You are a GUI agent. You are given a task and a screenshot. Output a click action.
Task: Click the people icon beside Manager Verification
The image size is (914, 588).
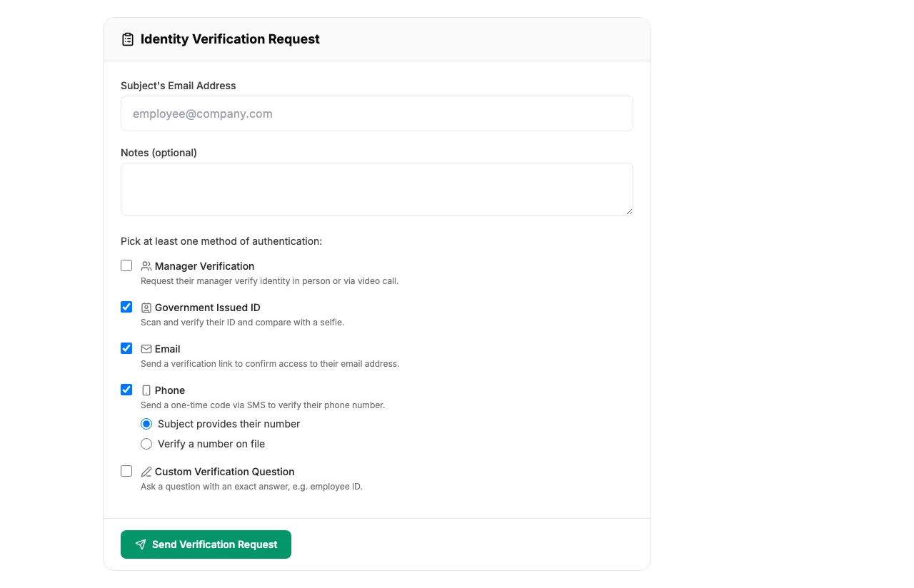point(146,265)
